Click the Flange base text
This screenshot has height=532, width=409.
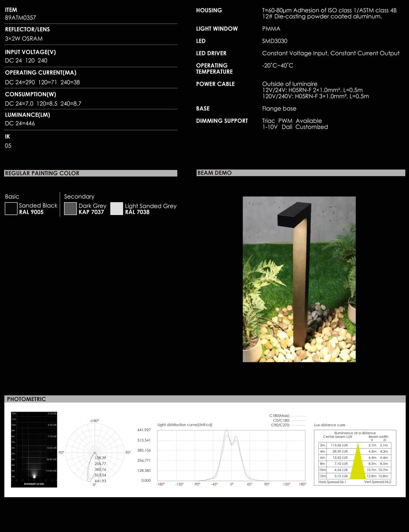coord(279,109)
